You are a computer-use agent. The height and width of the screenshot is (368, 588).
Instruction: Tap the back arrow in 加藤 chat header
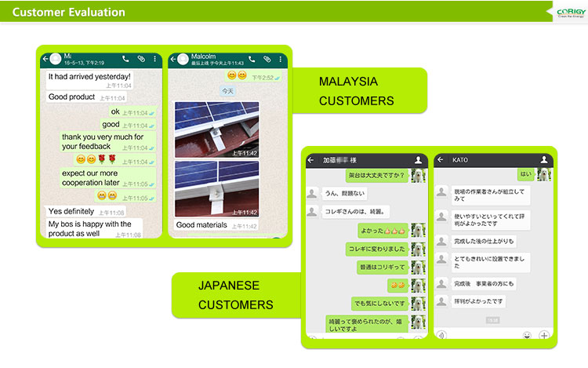click(x=311, y=160)
